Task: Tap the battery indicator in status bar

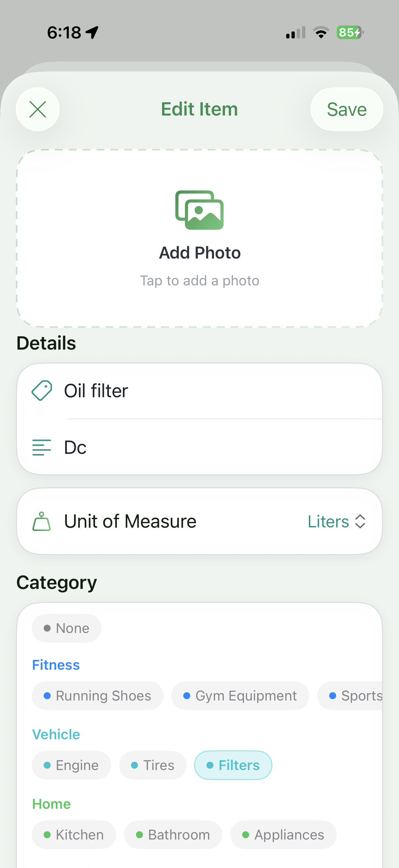Action: (350, 33)
